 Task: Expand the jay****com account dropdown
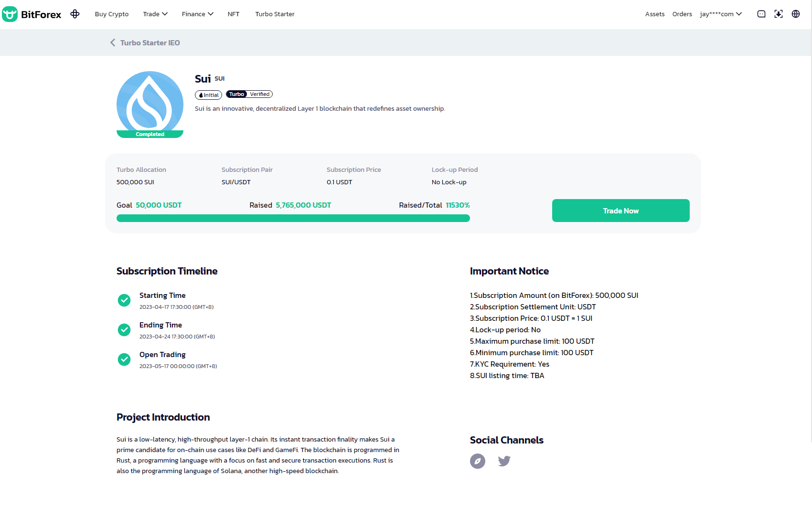click(721, 14)
